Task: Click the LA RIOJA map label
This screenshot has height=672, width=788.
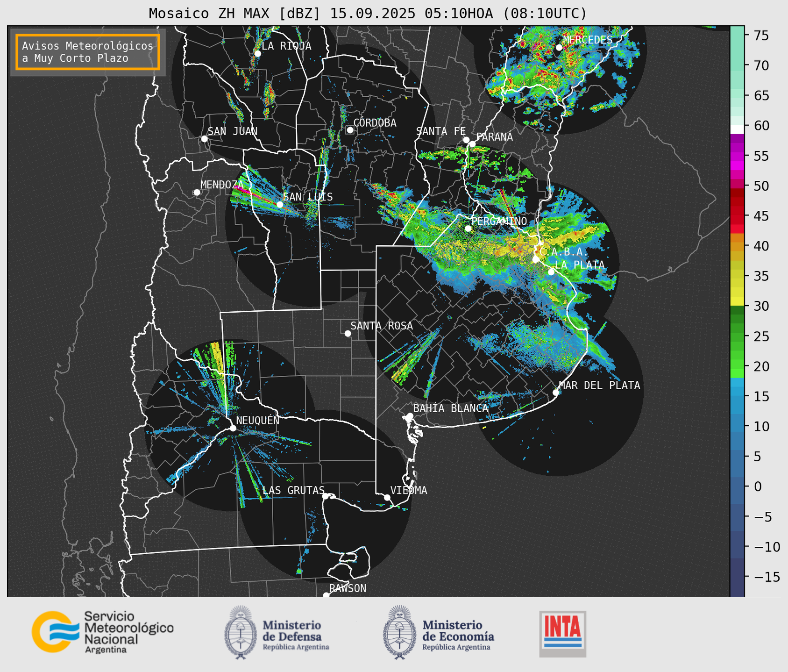Action: [x=286, y=46]
